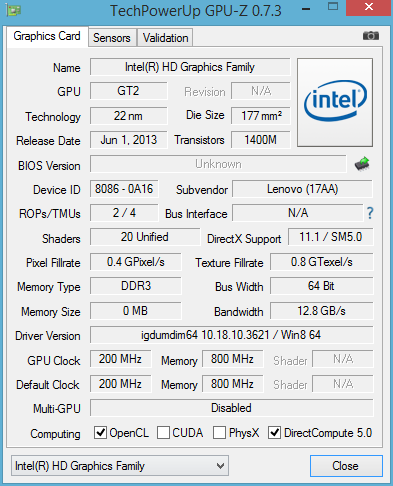Screen dimensions: 393x486
Task: Toggle the DirectCompute 5.0 checkbox
Action: pyautogui.click(x=275, y=433)
